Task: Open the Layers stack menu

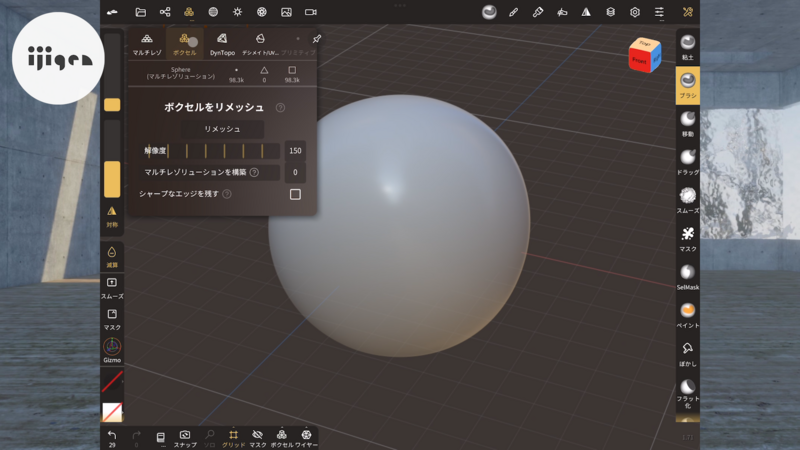Action: (x=611, y=12)
